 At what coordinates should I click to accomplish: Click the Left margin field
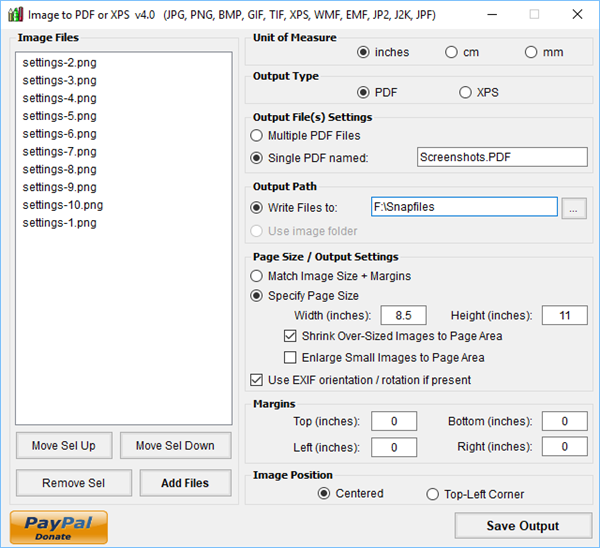pyautogui.click(x=394, y=447)
